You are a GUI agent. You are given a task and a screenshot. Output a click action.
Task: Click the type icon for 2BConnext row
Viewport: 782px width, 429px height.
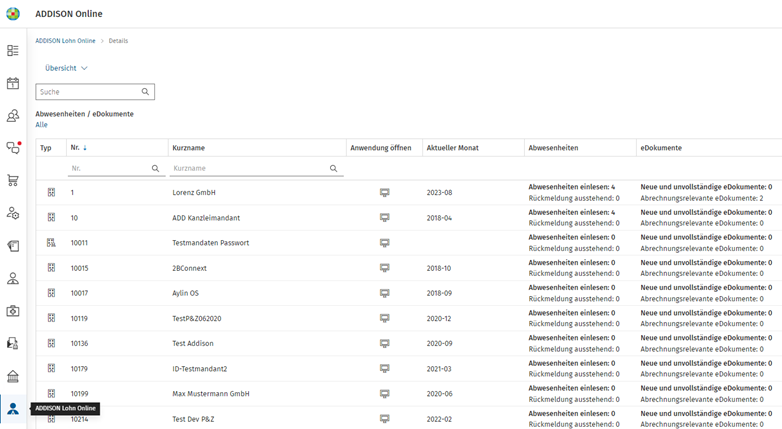(51, 268)
